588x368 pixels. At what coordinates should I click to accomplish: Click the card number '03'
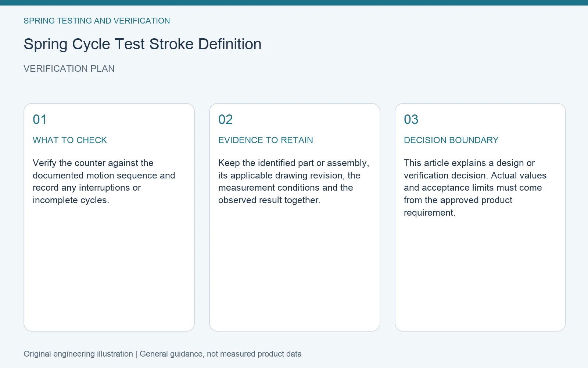pyautogui.click(x=411, y=120)
